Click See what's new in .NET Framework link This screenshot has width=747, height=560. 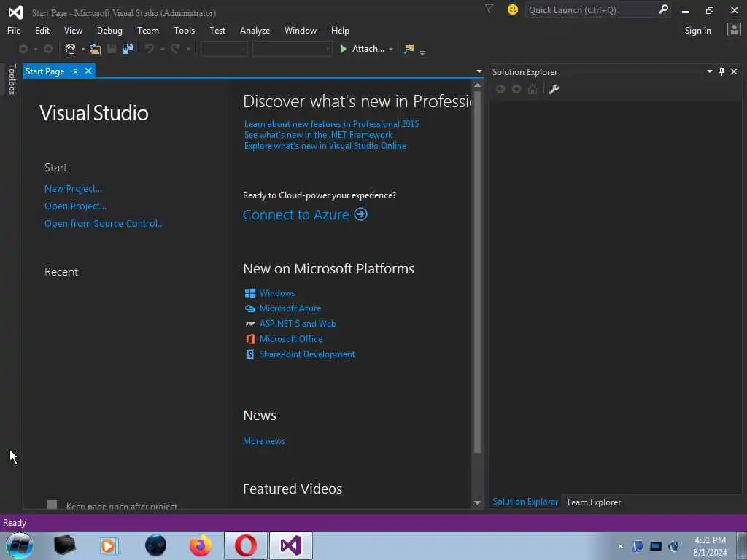[x=318, y=135]
